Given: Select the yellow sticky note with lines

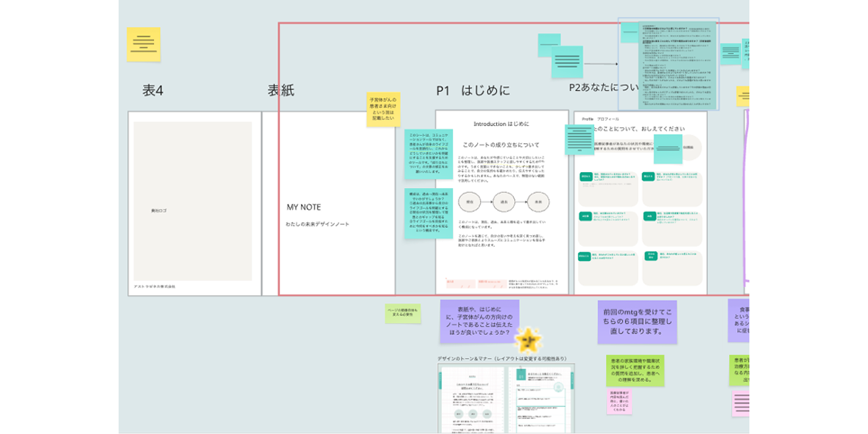Looking at the screenshot, I should [143, 43].
